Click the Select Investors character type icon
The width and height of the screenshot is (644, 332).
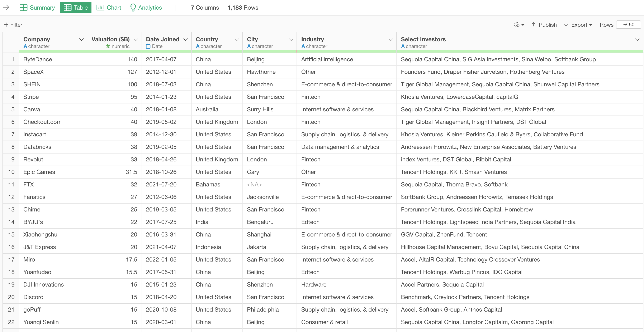click(x=403, y=47)
